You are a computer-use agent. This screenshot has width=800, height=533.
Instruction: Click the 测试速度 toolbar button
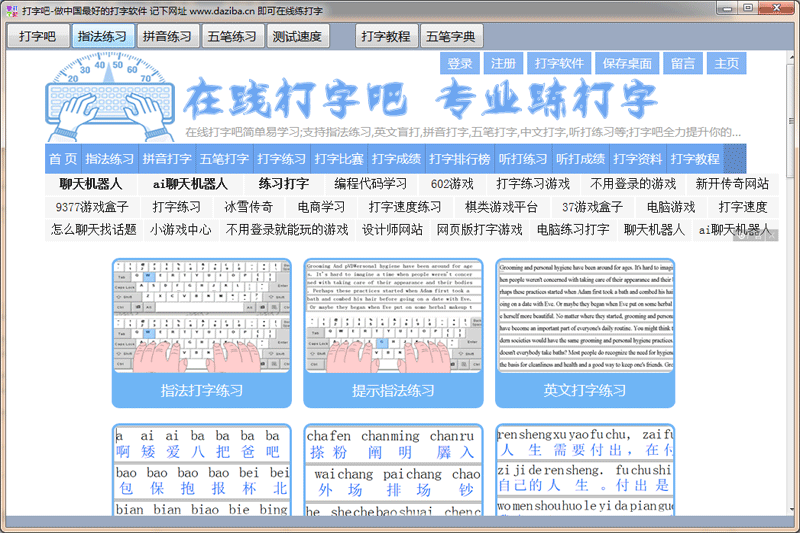click(297, 36)
